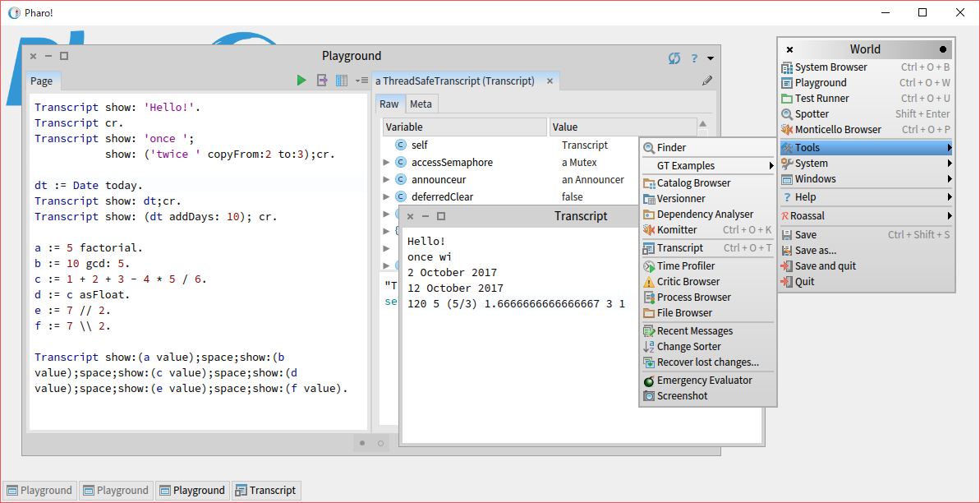
Task: Click the pencil edit icon in inspector
Action: point(707,81)
